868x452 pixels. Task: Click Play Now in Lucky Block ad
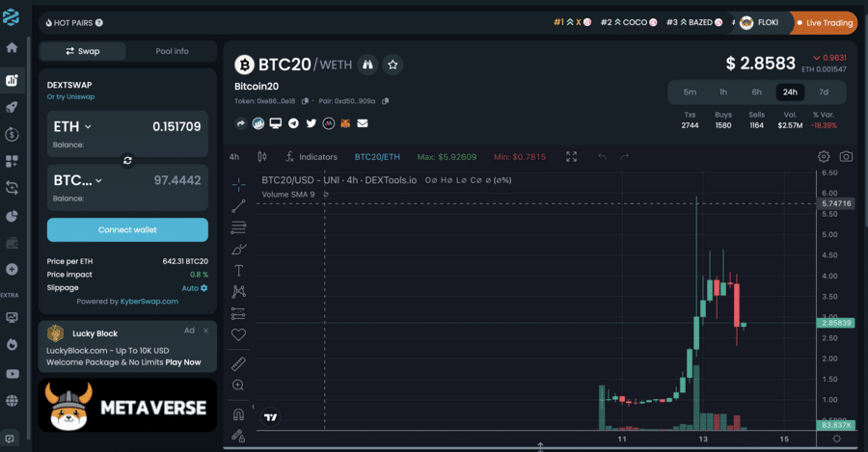click(183, 362)
